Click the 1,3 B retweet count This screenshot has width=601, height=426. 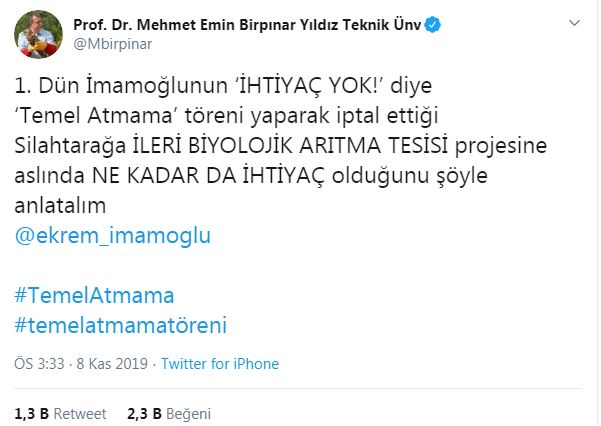(x=31, y=414)
